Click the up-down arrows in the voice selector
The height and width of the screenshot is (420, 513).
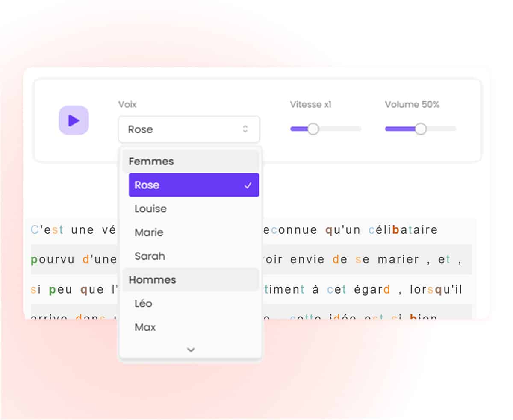point(245,129)
